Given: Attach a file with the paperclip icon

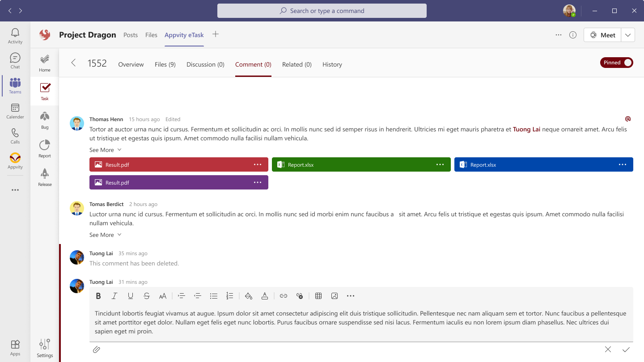Looking at the screenshot, I should tap(97, 349).
